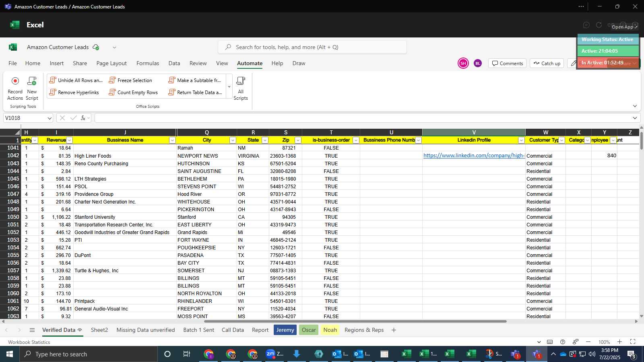Run the Unhide All Rows script
Screen dimensions: 644x362
point(76,80)
